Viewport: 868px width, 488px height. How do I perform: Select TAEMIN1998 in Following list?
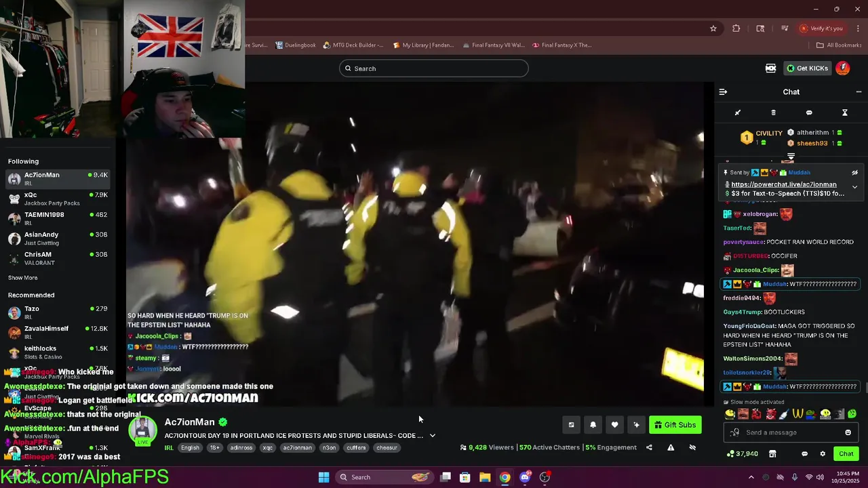pos(58,218)
